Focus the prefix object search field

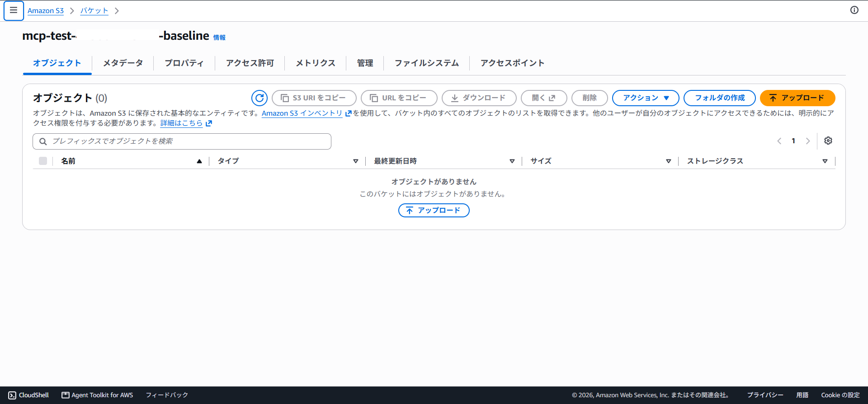(182, 141)
